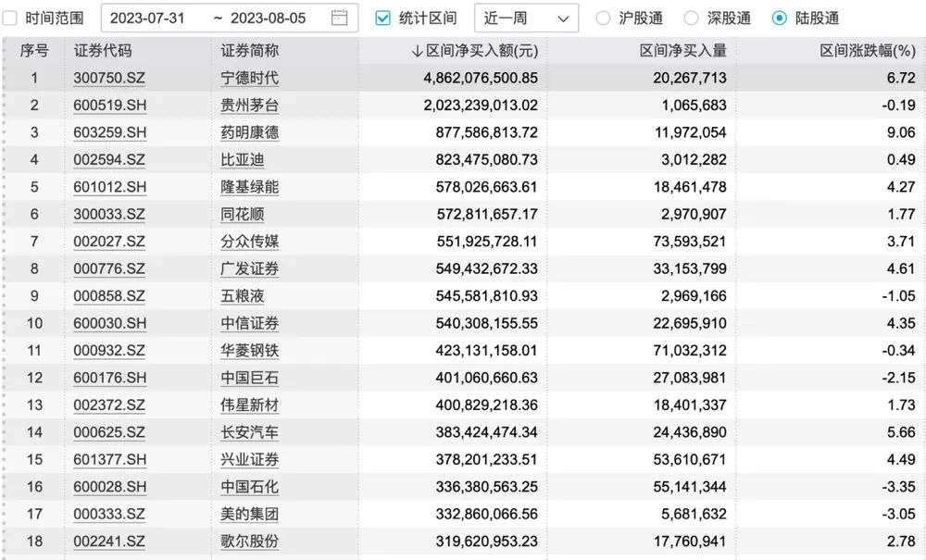Open the 比亚迪 stock link

pos(242,159)
